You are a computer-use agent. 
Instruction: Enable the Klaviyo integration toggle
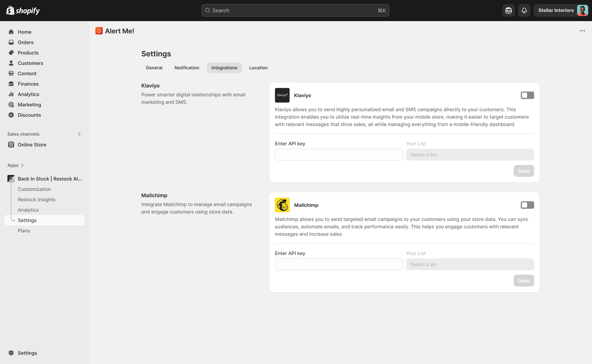(527, 95)
